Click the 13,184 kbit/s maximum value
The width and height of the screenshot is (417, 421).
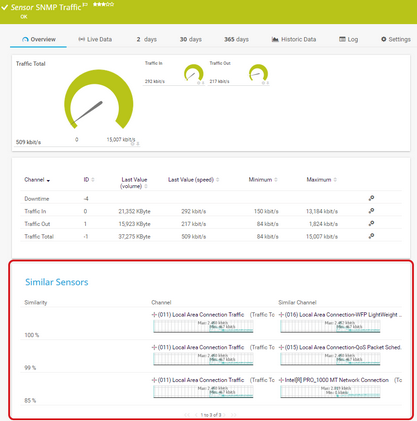click(x=322, y=211)
